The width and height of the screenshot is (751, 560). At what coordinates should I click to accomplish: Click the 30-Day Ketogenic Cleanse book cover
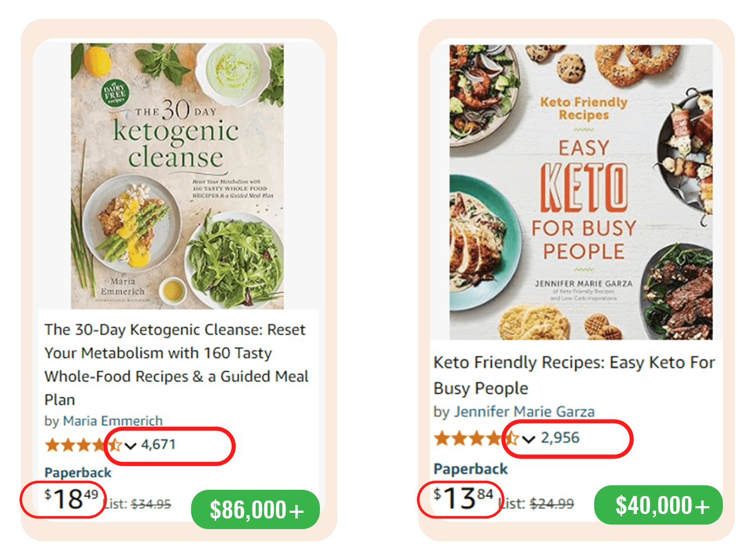click(177, 176)
